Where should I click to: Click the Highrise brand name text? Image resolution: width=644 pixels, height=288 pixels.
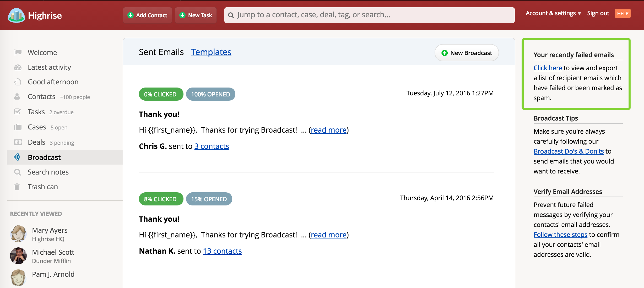[x=45, y=15]
